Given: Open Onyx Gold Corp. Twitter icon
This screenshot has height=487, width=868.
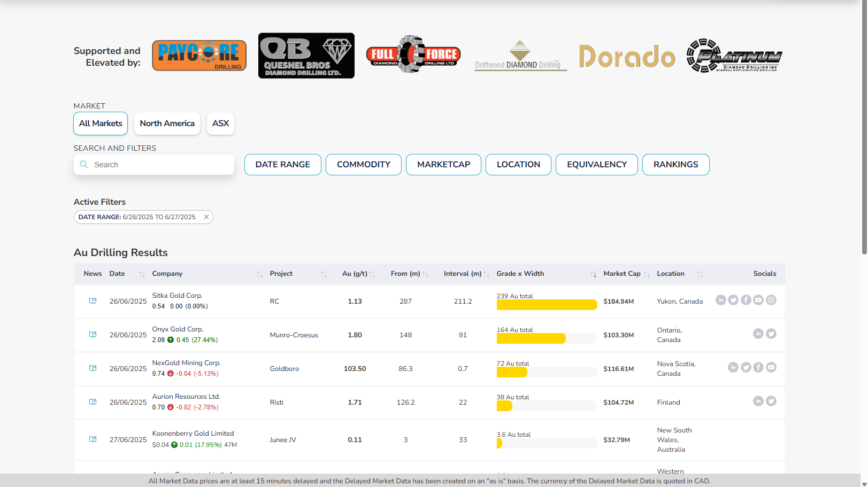Looking at the screenshot, I should click(771, 334).
